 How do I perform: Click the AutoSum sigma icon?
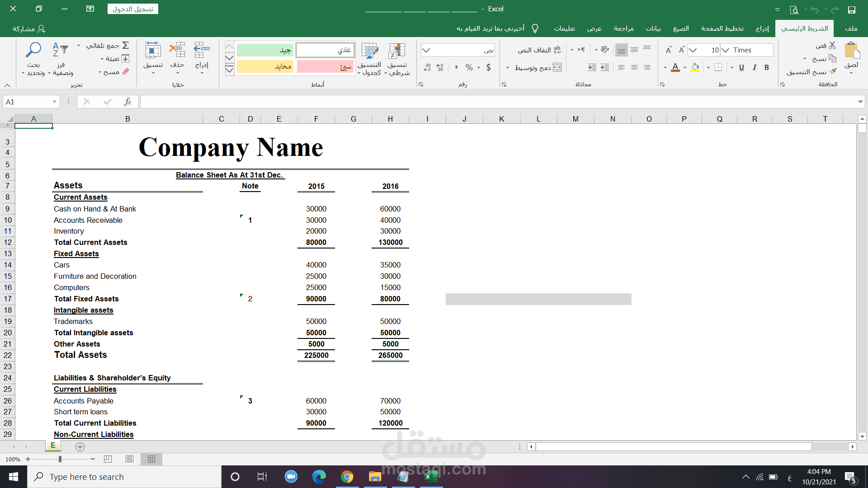[126, 45]
